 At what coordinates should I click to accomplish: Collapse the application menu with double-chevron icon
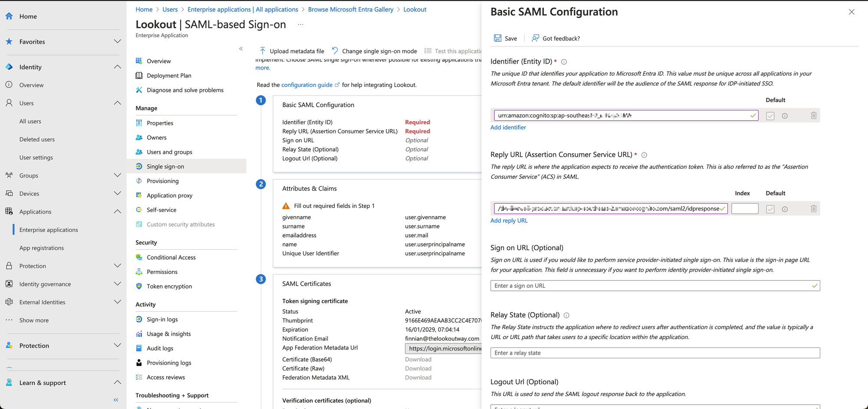click(241, 49)
